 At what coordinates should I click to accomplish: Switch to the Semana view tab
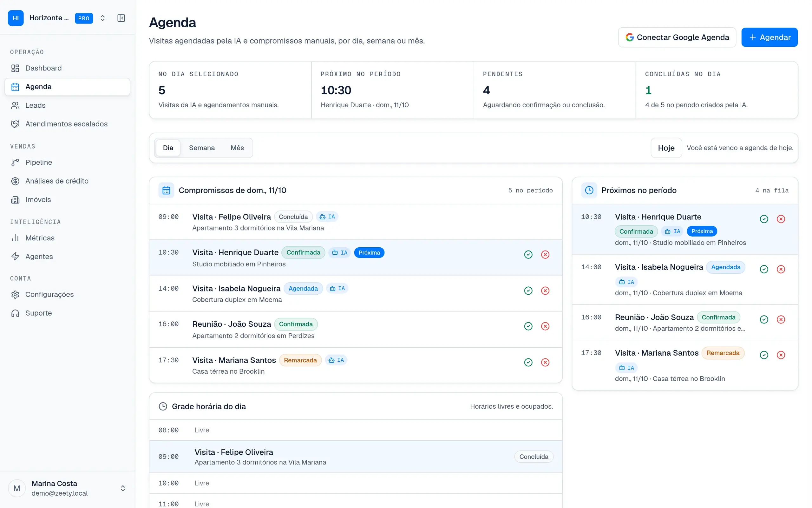pos(202,148)
